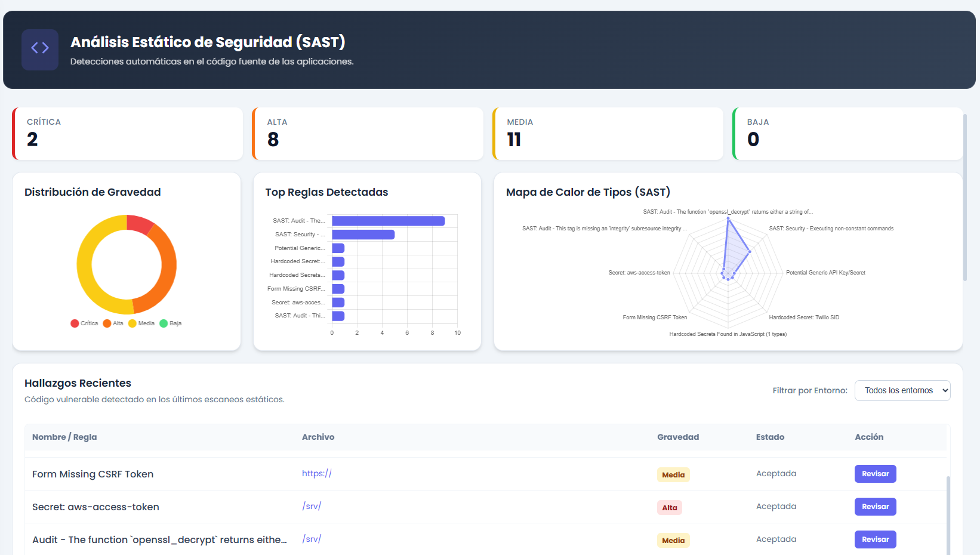The width and height of the screenshot is (980, 555).
Task: Open the /srv/ link in openssl_decrypt row
Action: coord(312,539)
